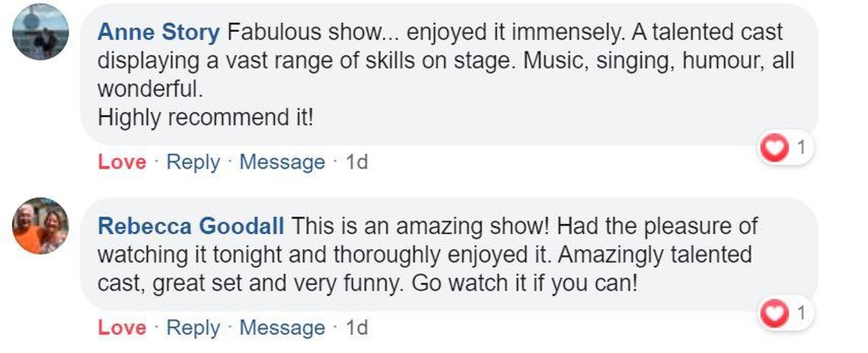The image size is (868, 353).
Task: Click the heart reaction icon on Rebecca Goodall's comment
Action: [x=775, y=314]
